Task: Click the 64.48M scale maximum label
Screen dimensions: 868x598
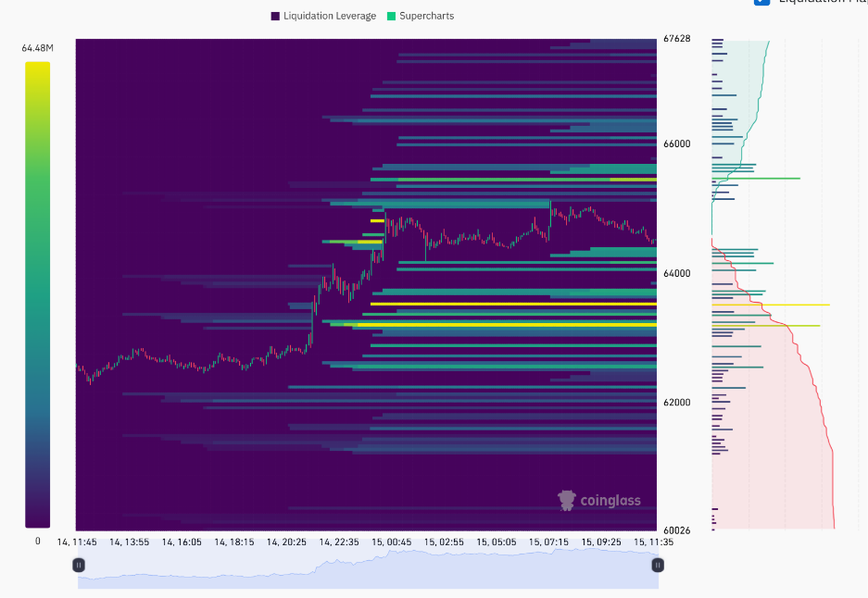Action: pyautogui.click(x=38, y=48)
